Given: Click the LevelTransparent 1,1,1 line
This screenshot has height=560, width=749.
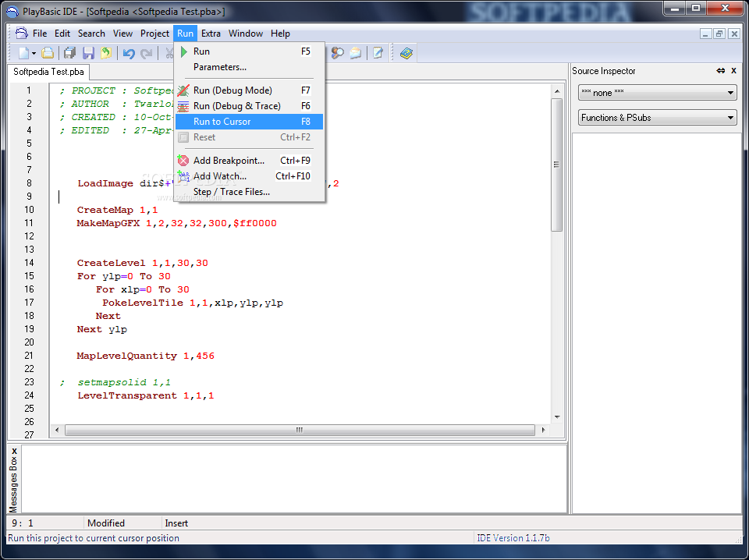Looking at the screenshot, I should pos(146,395).
